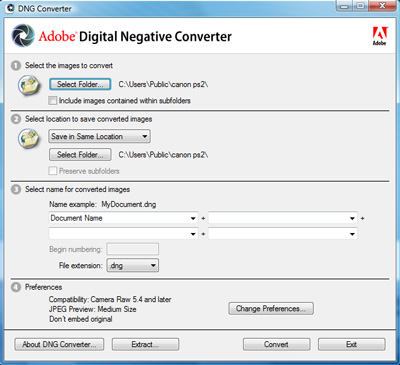Click the Extract button

coord(145,344)
